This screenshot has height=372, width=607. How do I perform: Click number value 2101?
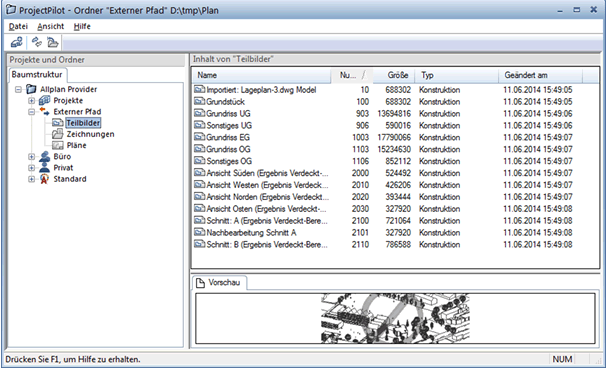pyautogui.click(x=360, y=233)
